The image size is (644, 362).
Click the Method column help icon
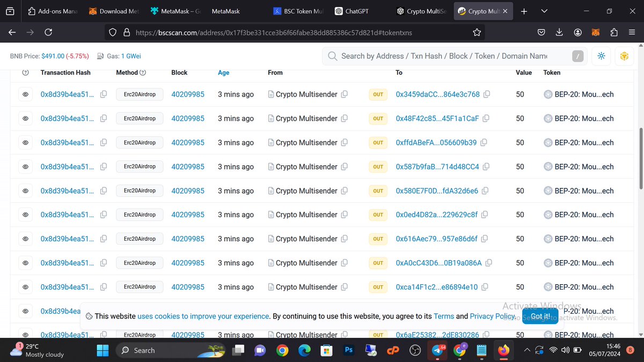coord(143,72)
